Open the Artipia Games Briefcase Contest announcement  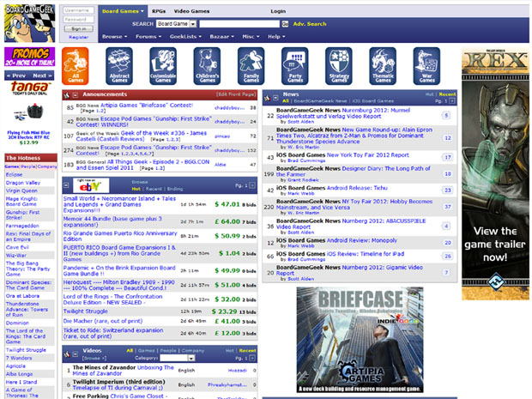147,106
